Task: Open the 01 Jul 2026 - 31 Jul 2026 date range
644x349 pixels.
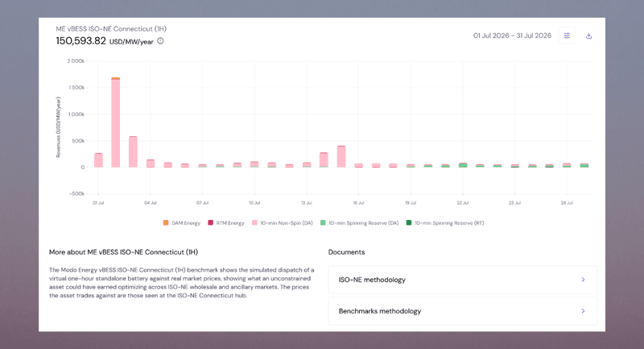Action: pos(512,35)
